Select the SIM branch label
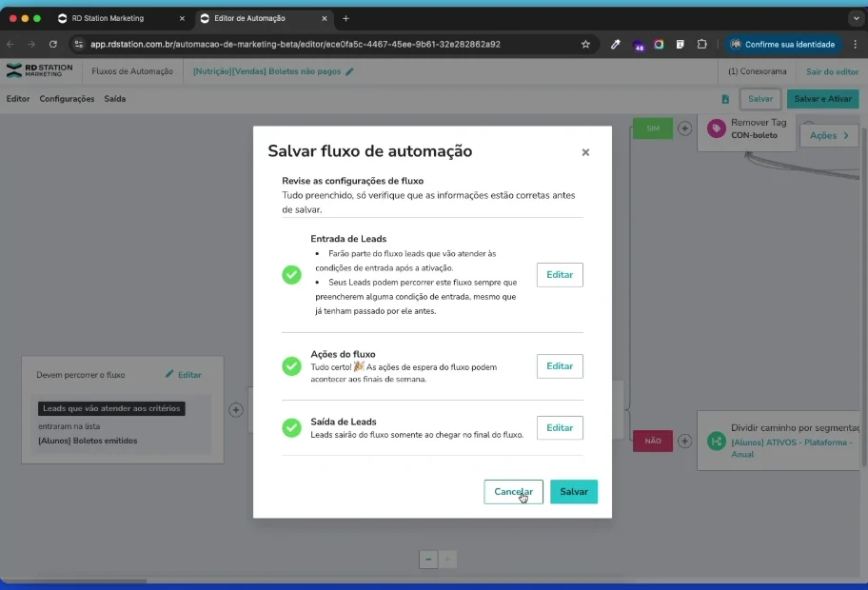 653,128
